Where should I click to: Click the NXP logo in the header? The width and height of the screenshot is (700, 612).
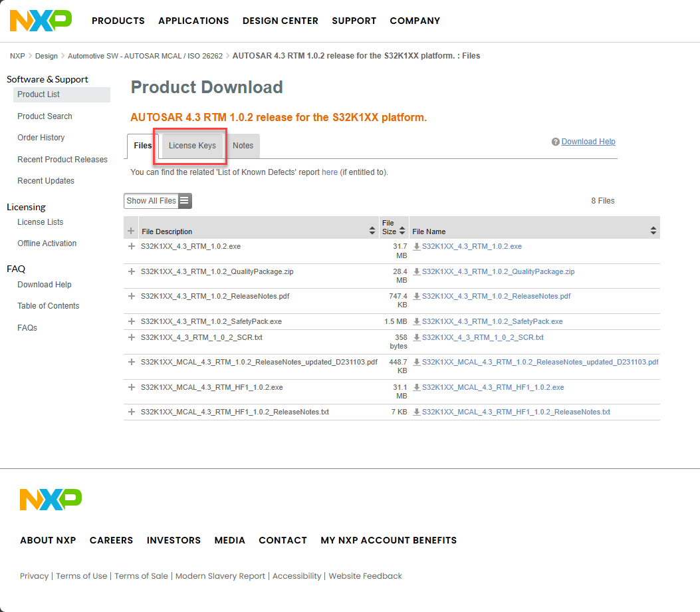coord(41,21)
